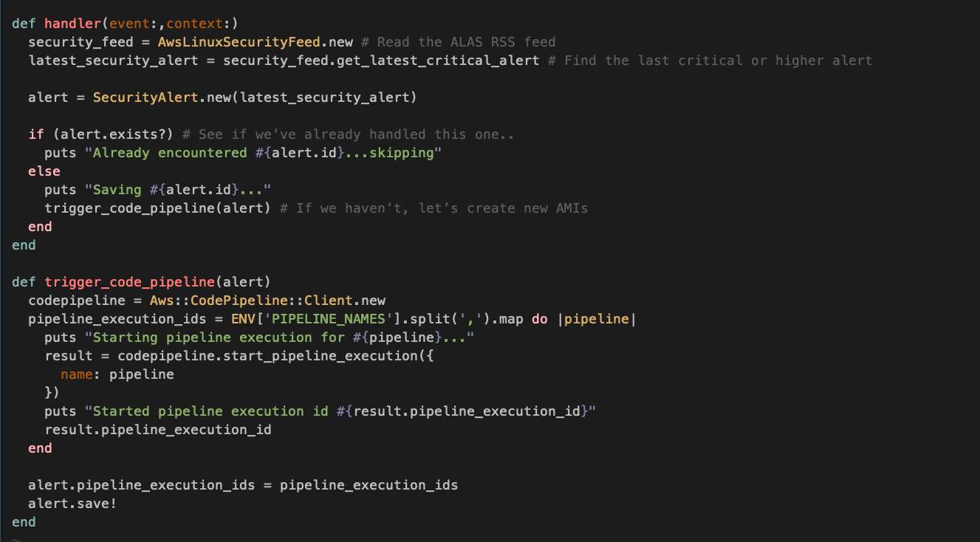Click the else keyword
980x542 pixels.
coord(44,171)
